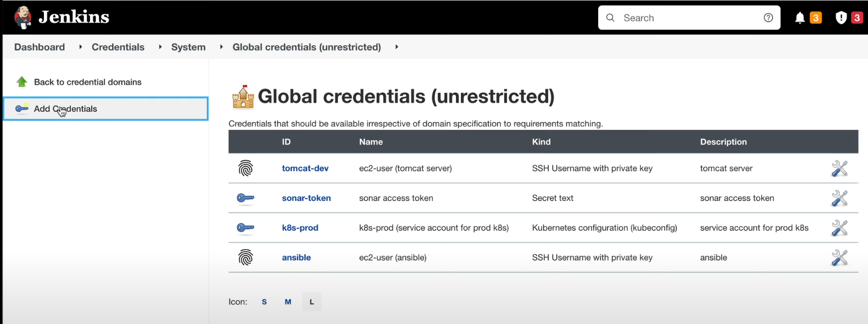
Task: Click the key icon for k8s-prod
Action: [x=246, y=228]
